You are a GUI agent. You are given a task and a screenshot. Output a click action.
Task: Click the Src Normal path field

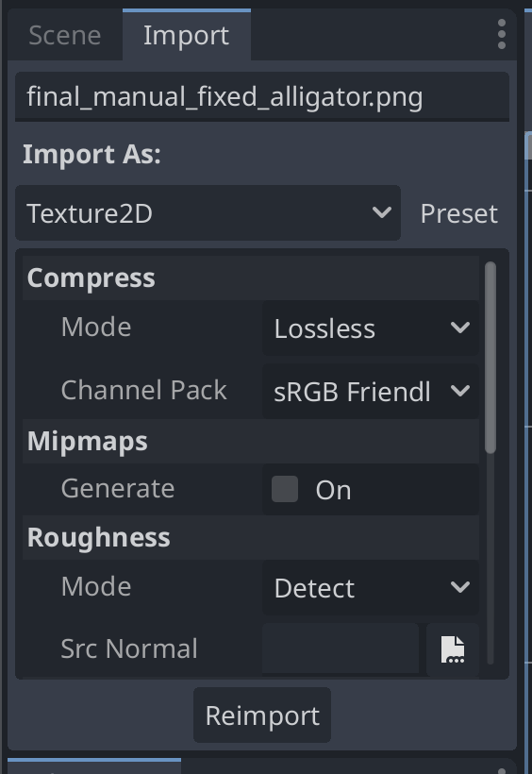coord(341,648)
